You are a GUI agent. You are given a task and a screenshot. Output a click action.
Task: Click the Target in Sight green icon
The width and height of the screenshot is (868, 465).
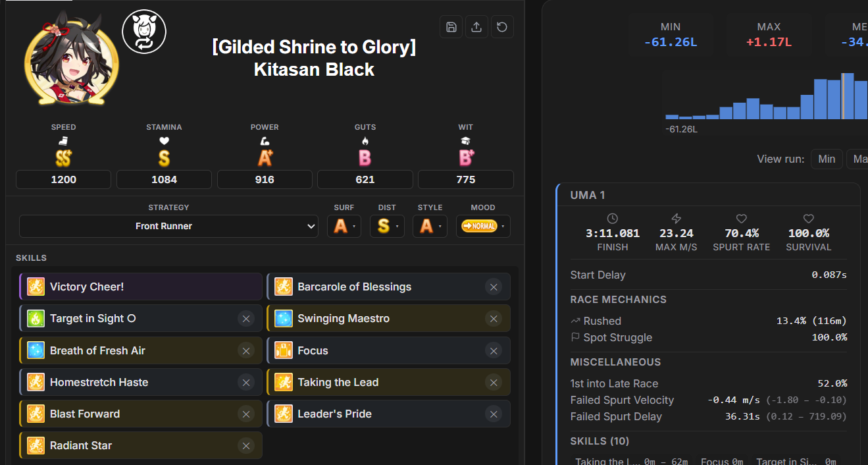pos(36,319)
